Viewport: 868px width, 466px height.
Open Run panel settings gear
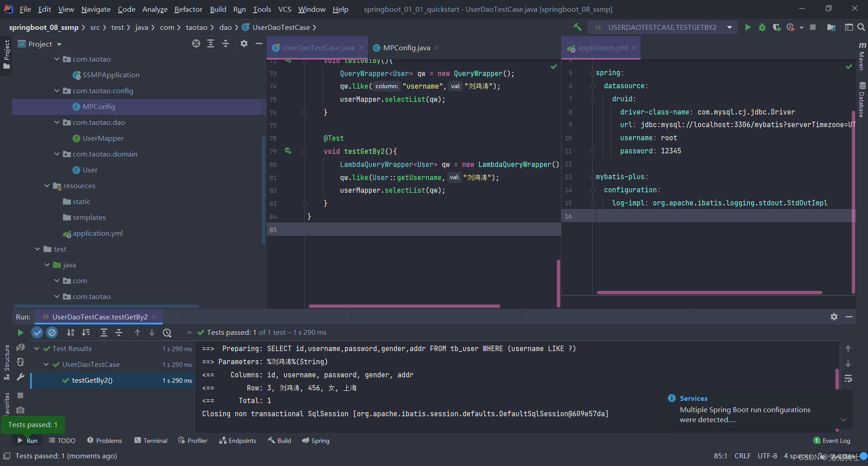834,317
